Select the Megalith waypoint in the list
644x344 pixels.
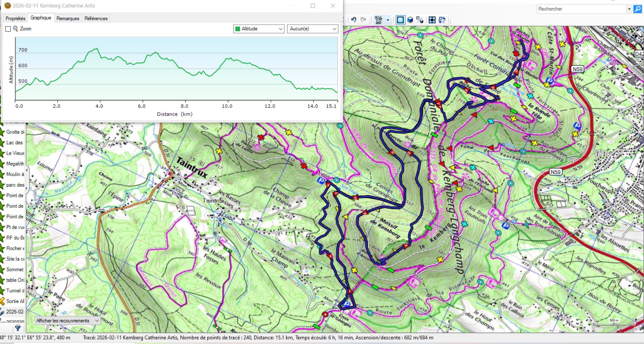(15, 164)
